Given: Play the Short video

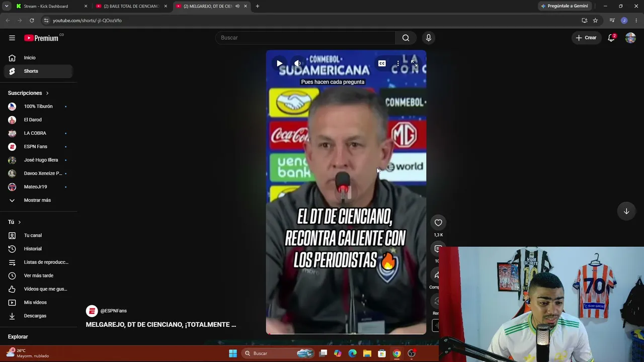Looking at the screenshot, I should coord(279,63).
